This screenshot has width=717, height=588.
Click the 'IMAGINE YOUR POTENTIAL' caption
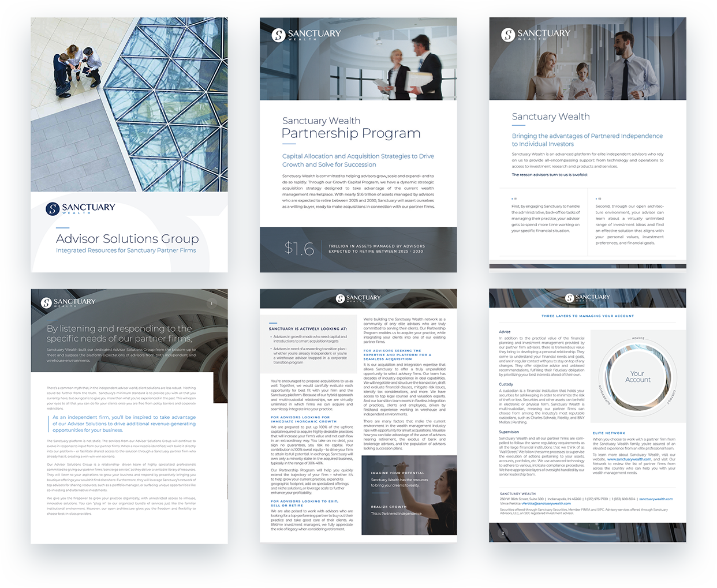tap(398, 473)
